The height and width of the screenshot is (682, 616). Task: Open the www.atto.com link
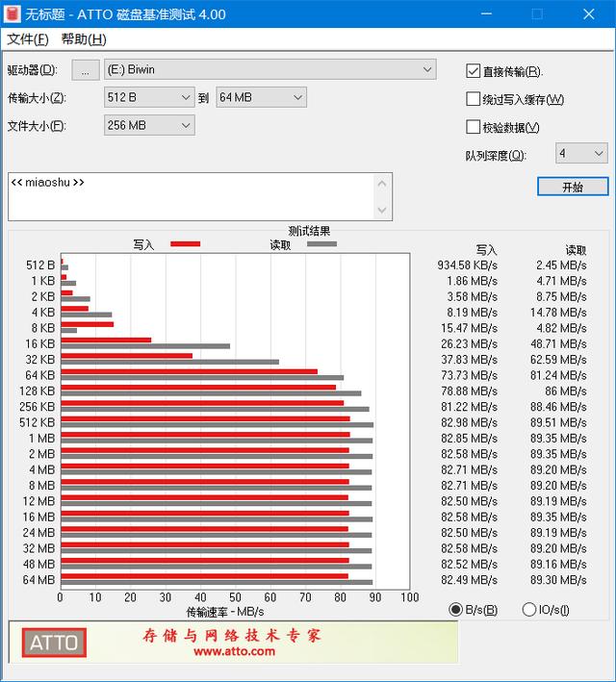[234, 651]
